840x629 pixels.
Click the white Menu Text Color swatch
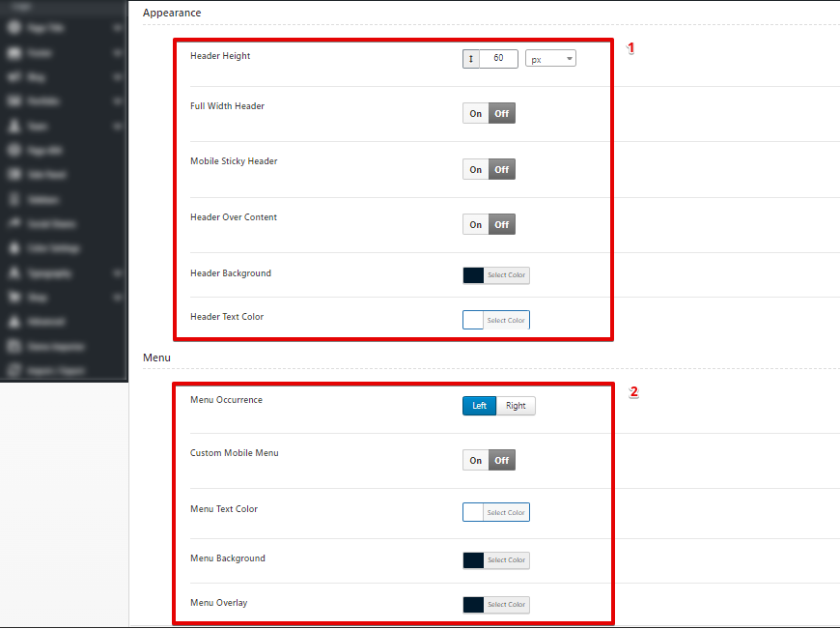click(x=473, y=513)
